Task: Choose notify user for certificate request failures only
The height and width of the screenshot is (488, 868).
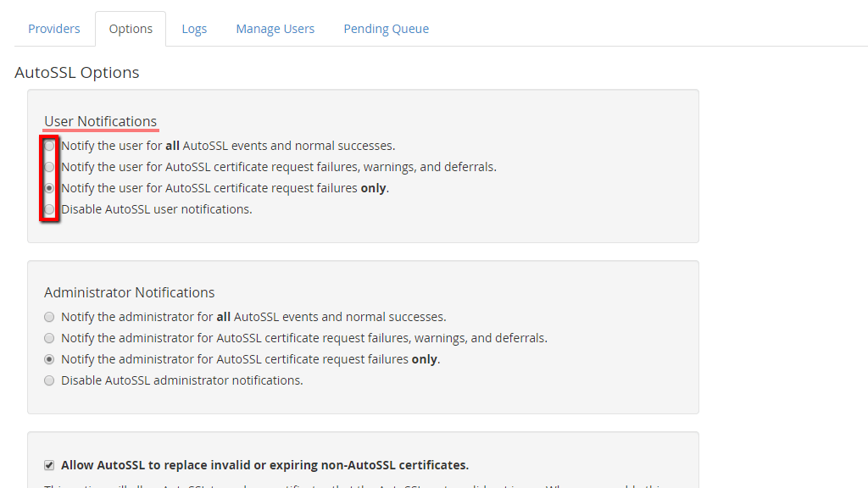Action: coord(49,187)
